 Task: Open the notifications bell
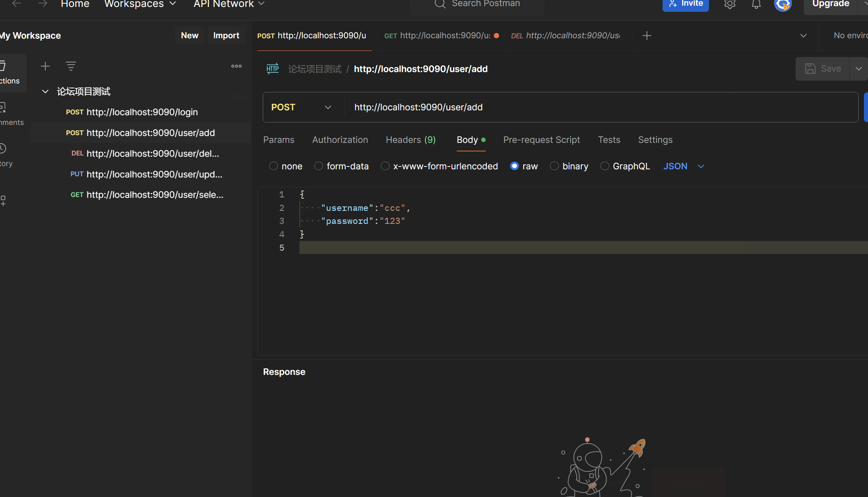click(x=756, y=4)
